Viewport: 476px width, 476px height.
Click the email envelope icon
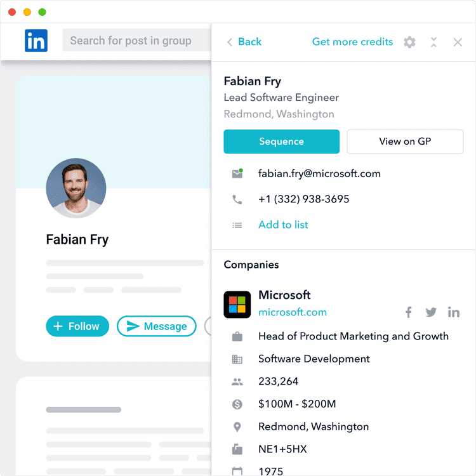(x=237, y=173)
